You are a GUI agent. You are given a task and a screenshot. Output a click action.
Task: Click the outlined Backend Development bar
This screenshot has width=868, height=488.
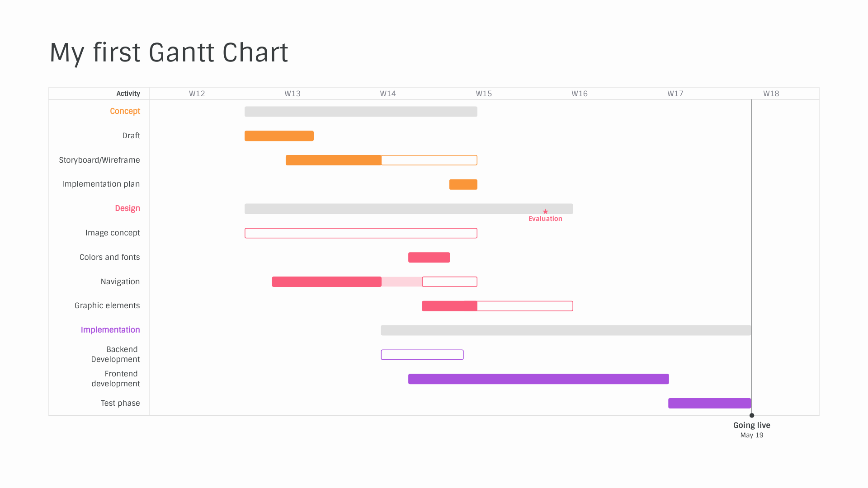[x=422, y=355]
